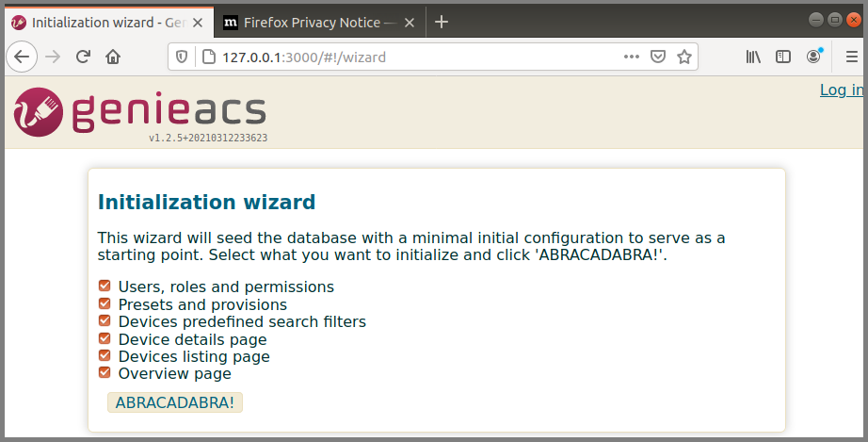The height and width of the screenshot is (442, 868).
Task: Click the browser Back arrow button
Action: pos(22,57)
